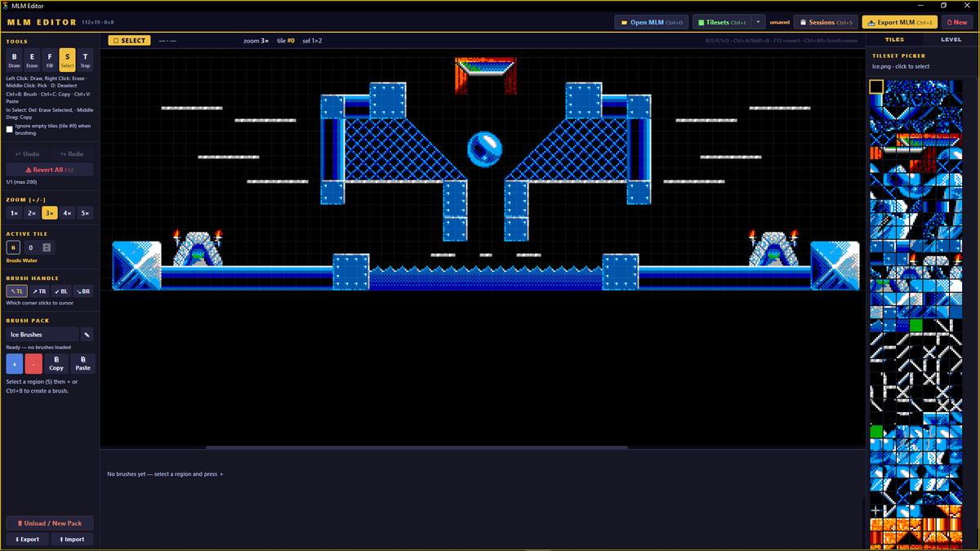Open the Sessions panel

[x=826, y=23]
